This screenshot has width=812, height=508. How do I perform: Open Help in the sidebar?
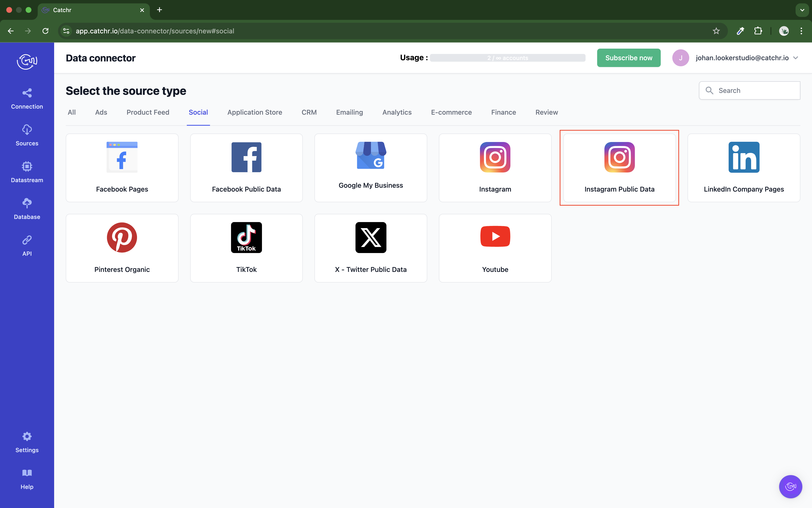click(27, 479)
